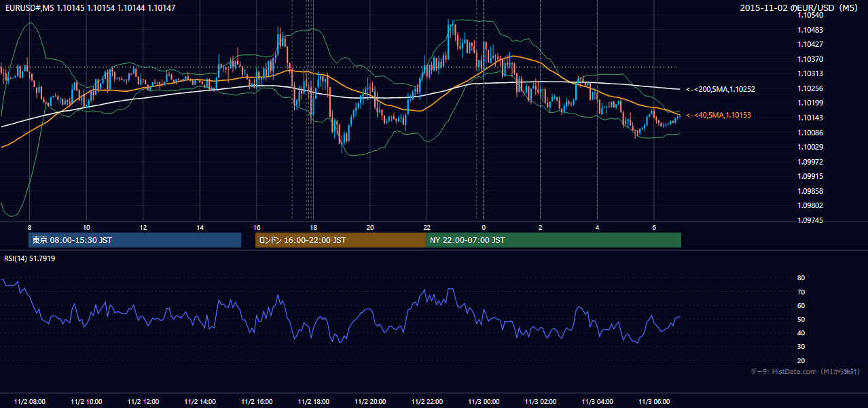Screen dimensions: 868x408
Task: Click the RSI(14) 51.7919 indicator label
Action: 30,258
